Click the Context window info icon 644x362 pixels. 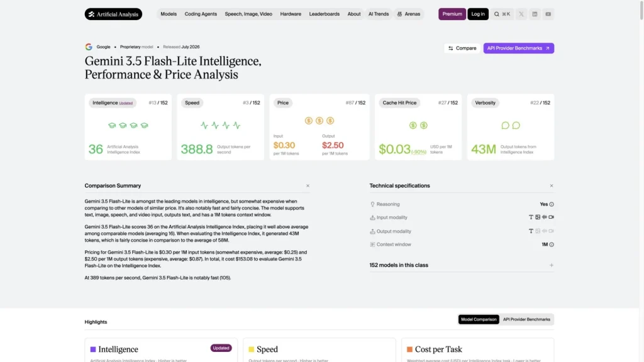click(552, 244)
